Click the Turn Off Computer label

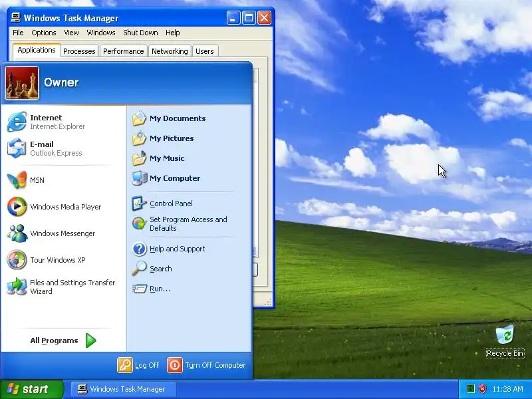pos(215,365)
